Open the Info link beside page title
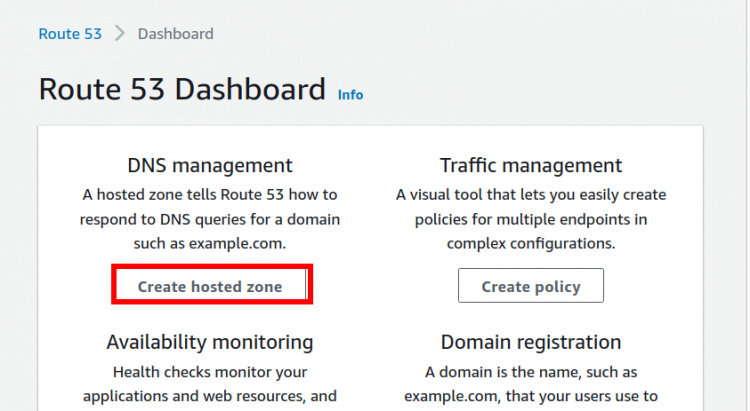750x411 pixels. pos(350,94)
